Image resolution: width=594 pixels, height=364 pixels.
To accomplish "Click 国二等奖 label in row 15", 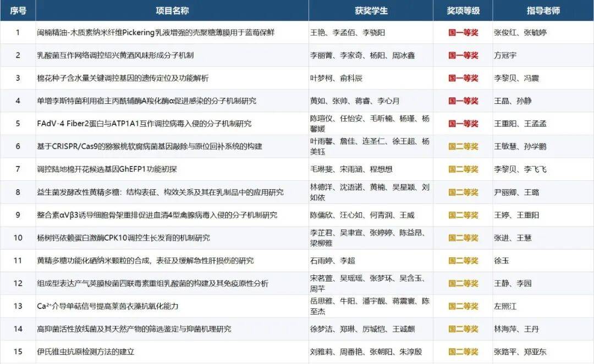I will [463, 351].
